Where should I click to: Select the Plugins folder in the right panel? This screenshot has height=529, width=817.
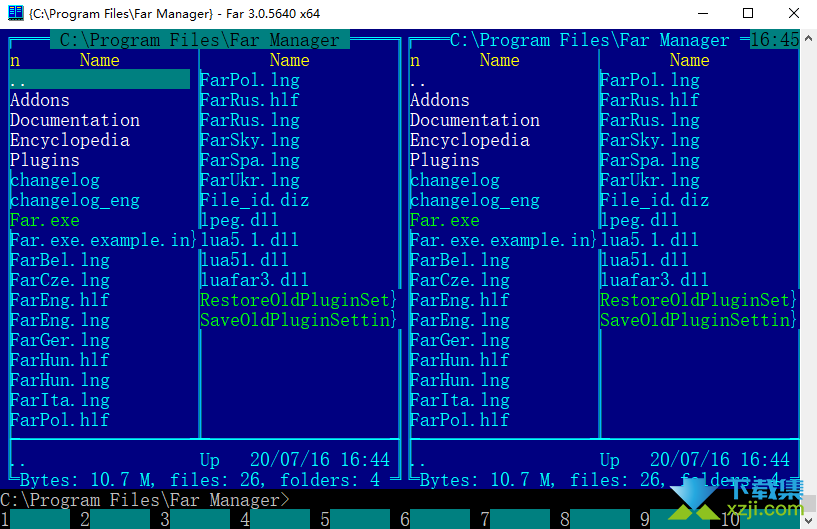(x=445, y=161)
